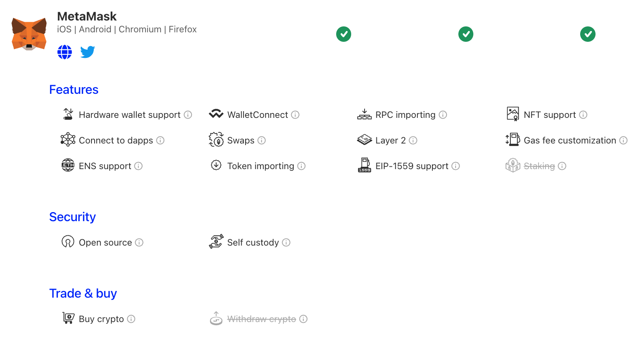Click the WalletConnect label text
This screenshot has width=644, height=354.
[258, 115]
